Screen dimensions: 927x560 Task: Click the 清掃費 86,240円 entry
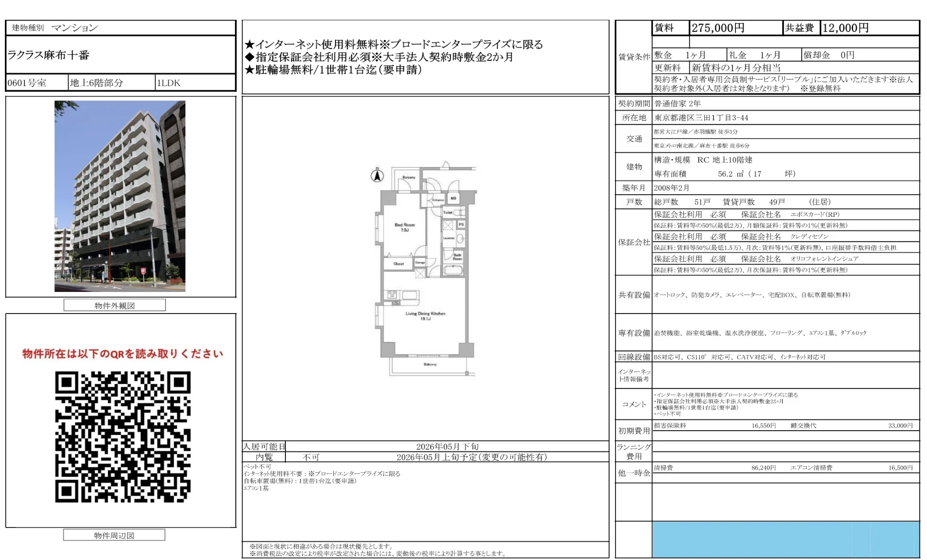coord(715,468)
